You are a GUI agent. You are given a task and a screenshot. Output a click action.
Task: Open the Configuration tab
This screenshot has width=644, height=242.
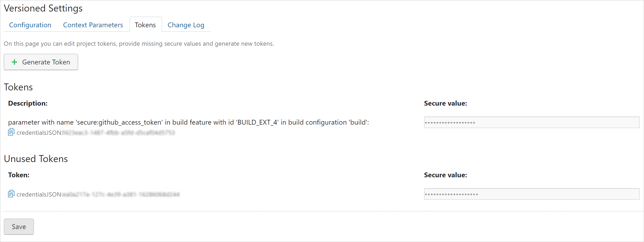coord(30,25)
